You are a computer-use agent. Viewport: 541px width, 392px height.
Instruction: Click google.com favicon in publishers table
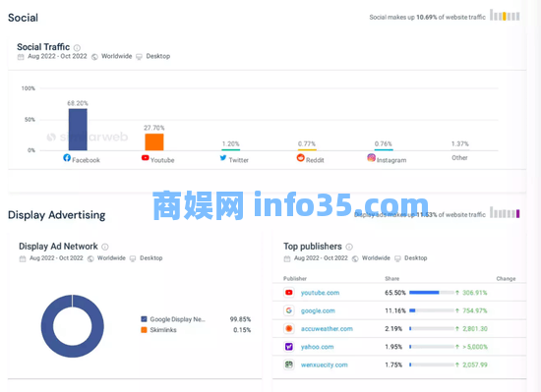289,310
